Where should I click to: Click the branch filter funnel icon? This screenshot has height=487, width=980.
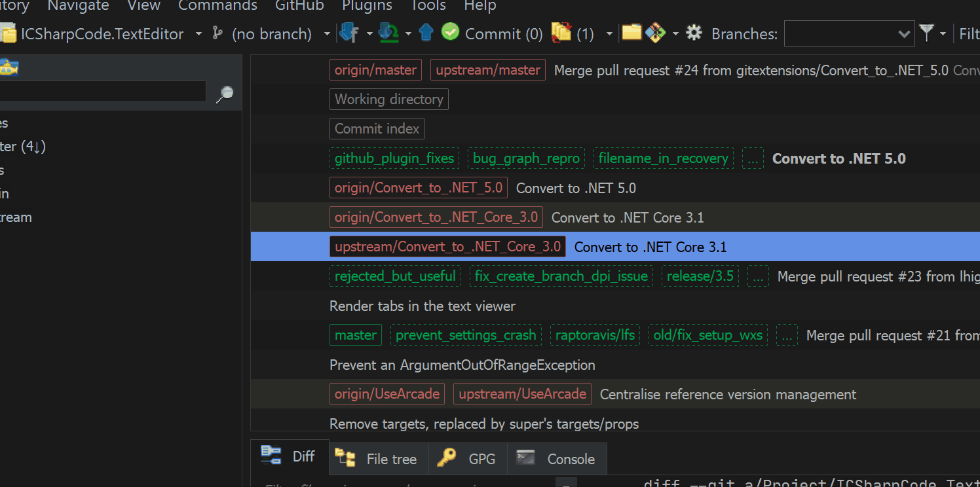(x=926, y=32)
